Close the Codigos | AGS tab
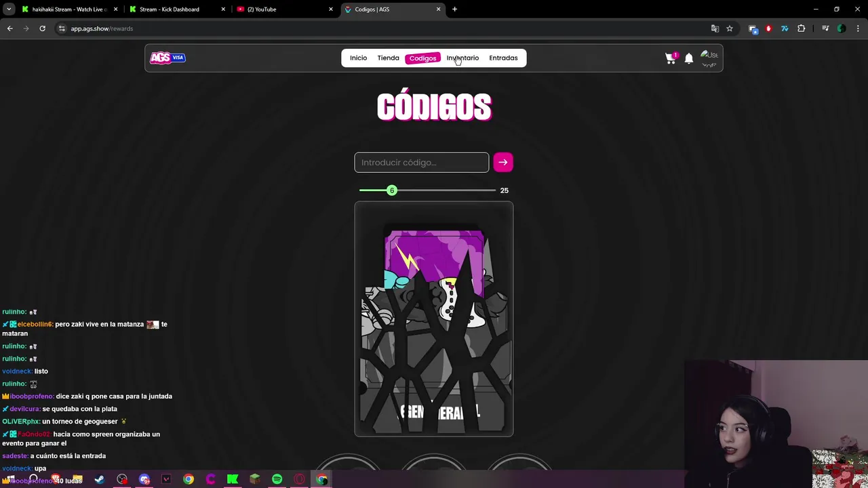Image resolution: width=868 pixels, height=488 pixels. click(438, 9)
